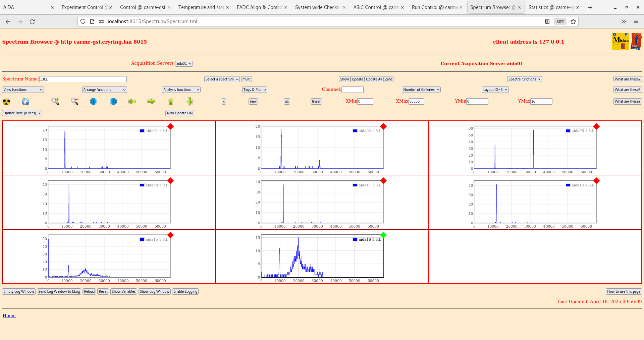Click the green right arrow icon
The image size is (644, 340).
click(152, 101)
